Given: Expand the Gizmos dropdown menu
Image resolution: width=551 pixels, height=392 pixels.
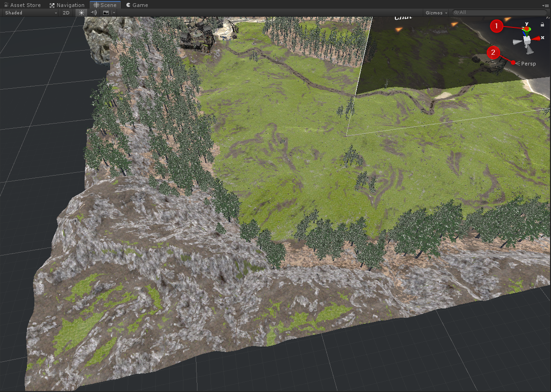Looking at the screenshot, I should click(436, 13).
